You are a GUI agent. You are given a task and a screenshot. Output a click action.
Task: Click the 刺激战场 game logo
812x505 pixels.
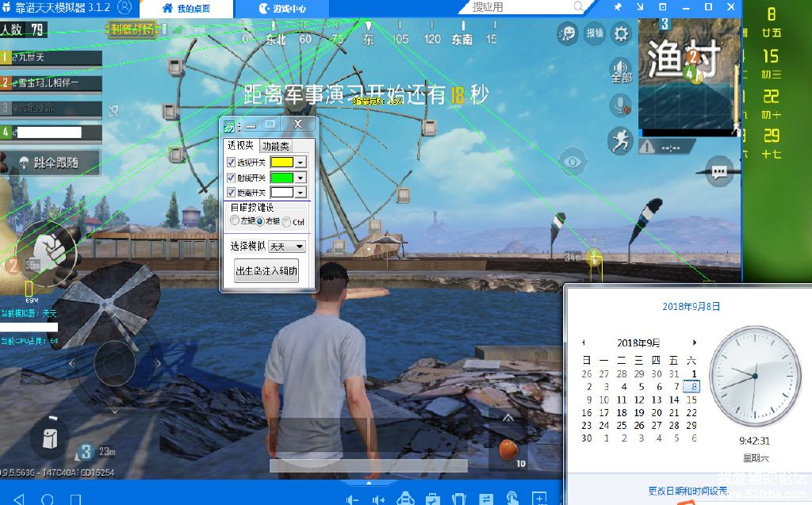click(x=132, y=29)
